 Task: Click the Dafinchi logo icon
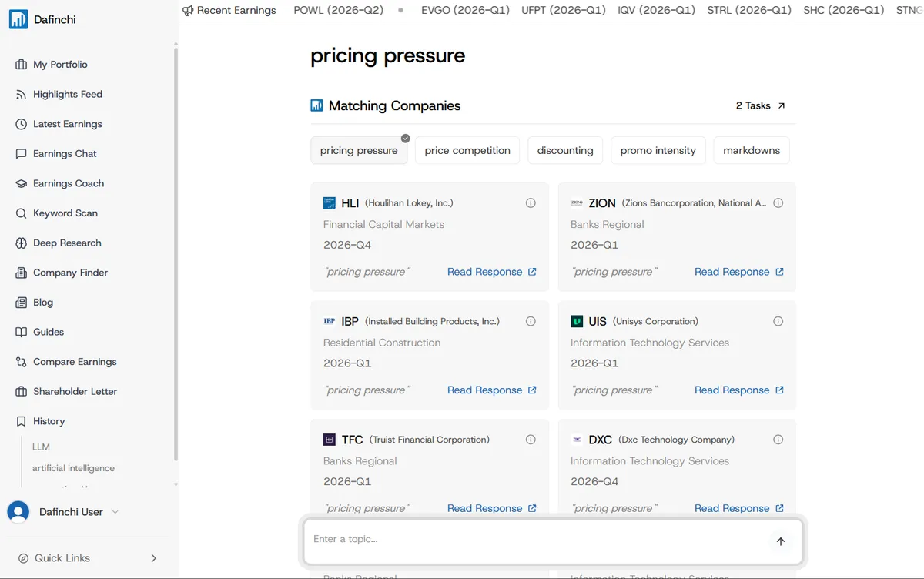(x=18, y=19)
